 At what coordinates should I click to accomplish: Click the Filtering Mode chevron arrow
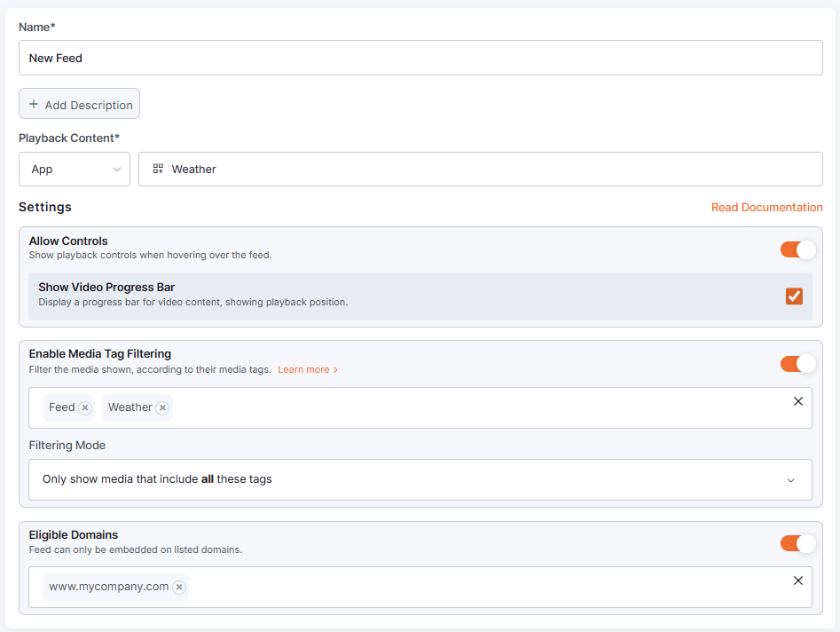(x=790, y=480)
